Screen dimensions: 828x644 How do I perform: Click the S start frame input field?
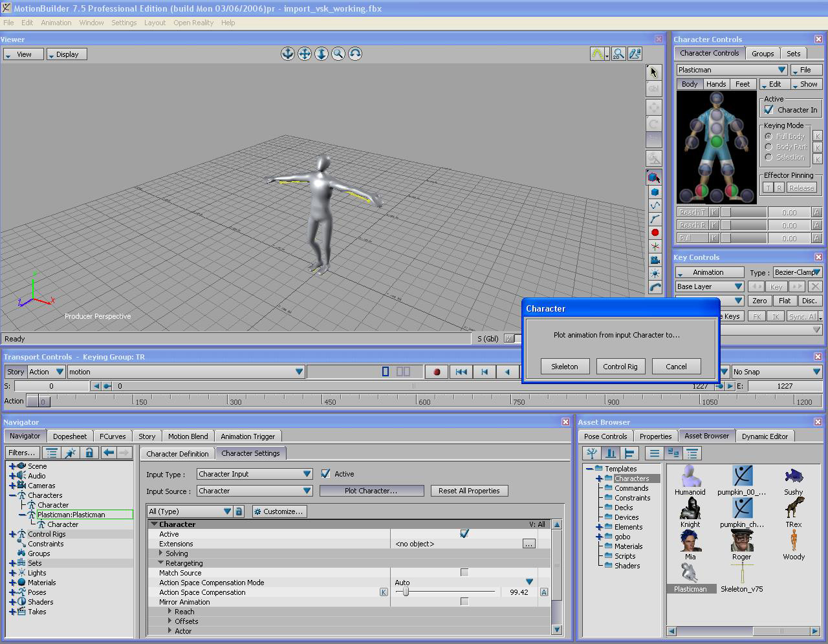52,386
